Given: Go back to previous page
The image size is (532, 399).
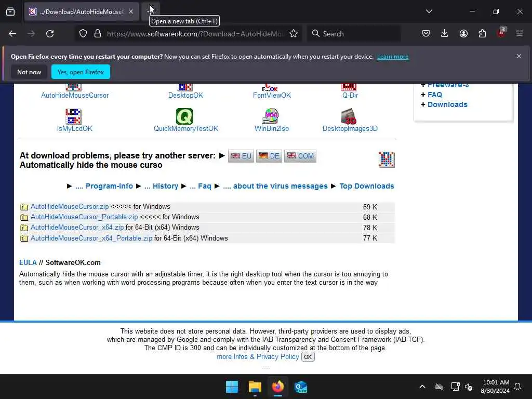Looking at the screenshot, I should 12,34.
